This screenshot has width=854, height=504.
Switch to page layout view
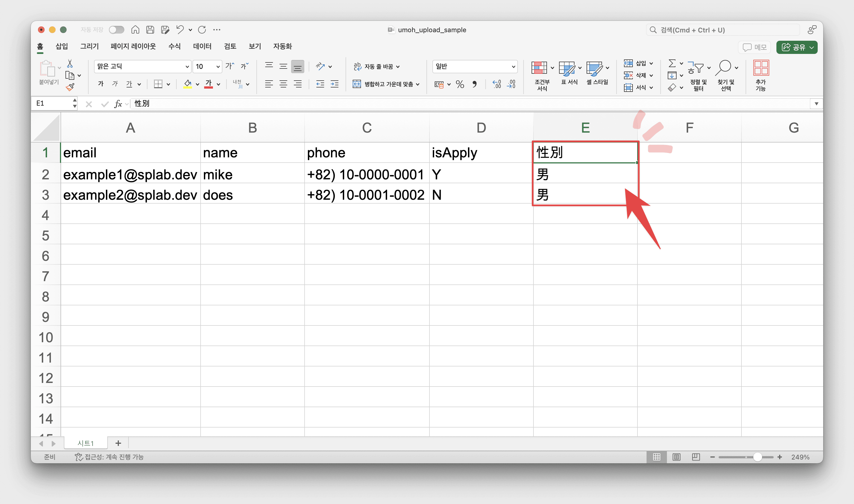click(x=677, y=457)
